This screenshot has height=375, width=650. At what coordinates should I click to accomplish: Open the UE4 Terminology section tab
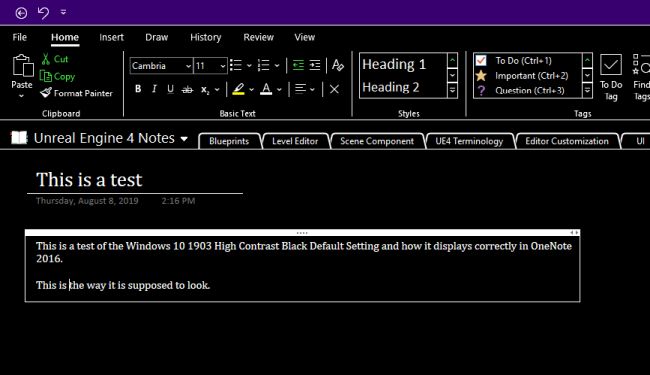coord(469,141)
